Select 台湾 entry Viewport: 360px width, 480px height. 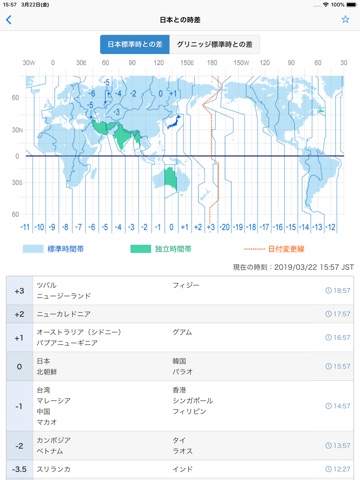click(x=43, y=390)
